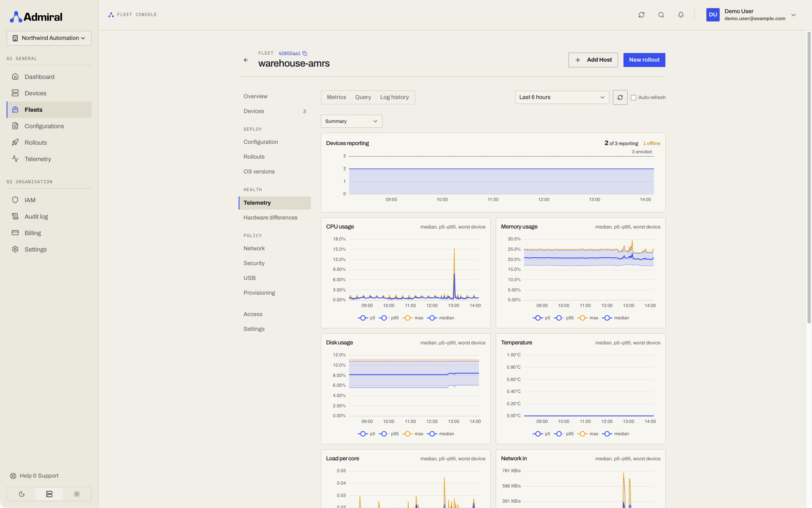Open the Northwind Automation organisation dropdown
This screenshot has height=508, width=812.
tap(49, 38)
